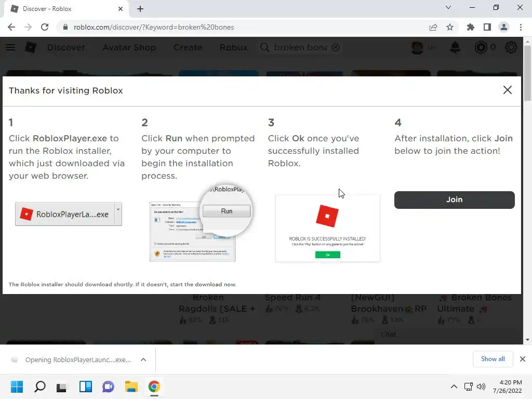
Task: Open the Windows Start menu
Action: (x=17, y=387)
